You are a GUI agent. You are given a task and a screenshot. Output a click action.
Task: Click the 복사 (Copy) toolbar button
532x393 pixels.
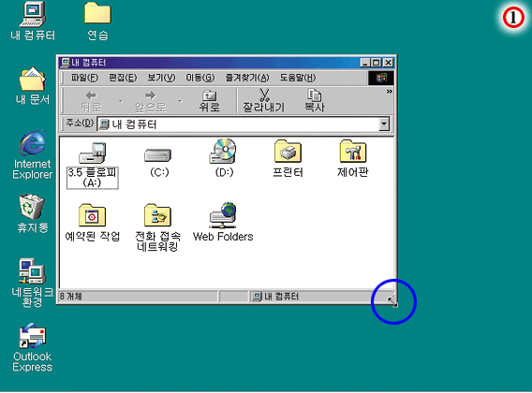pos(315,101)
